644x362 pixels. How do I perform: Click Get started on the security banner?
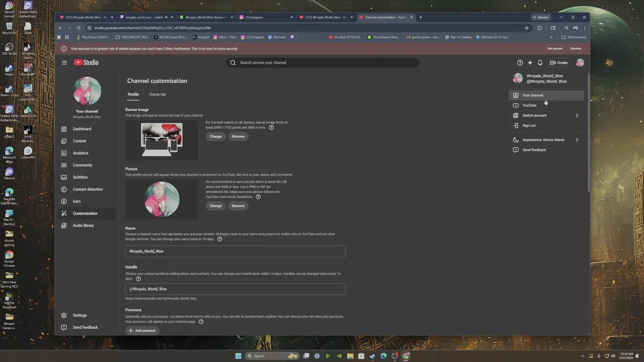click(554, 49)
